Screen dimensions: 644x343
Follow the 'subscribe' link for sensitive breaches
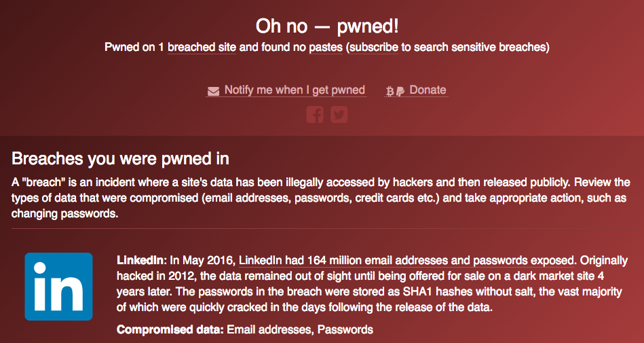374,48
